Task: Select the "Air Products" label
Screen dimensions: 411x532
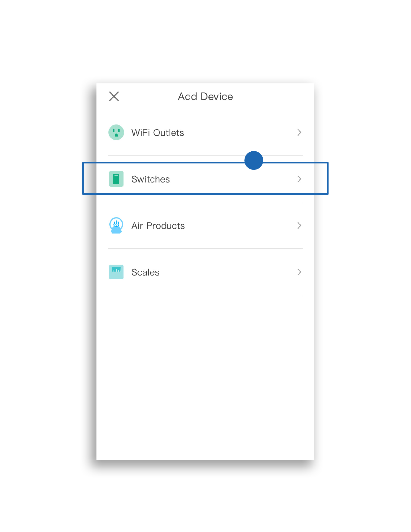Action: pyautogui.click(x=158, y=226)
